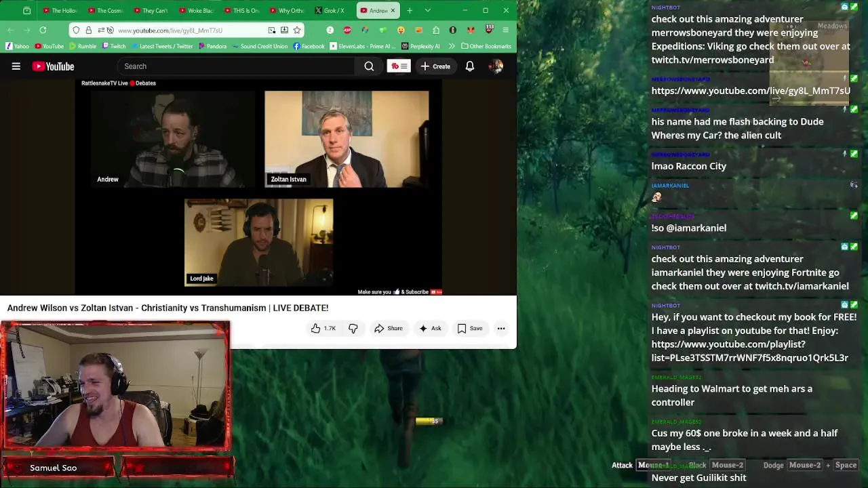List all tabs dropdown arrow
Screen dimensions: 868x488
coord(427,11)
